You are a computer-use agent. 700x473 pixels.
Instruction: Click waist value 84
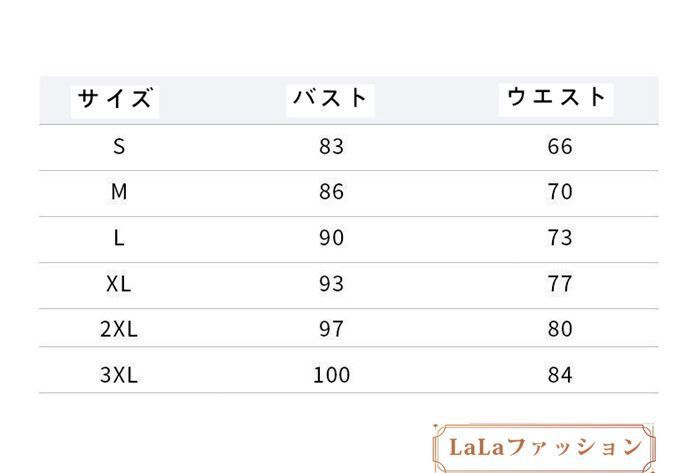coord(560,375)
